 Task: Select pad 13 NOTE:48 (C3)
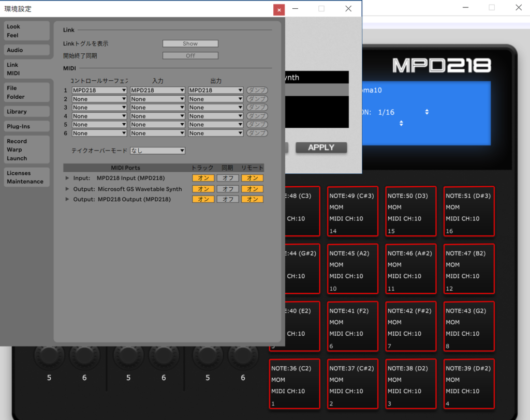(302, 211)
